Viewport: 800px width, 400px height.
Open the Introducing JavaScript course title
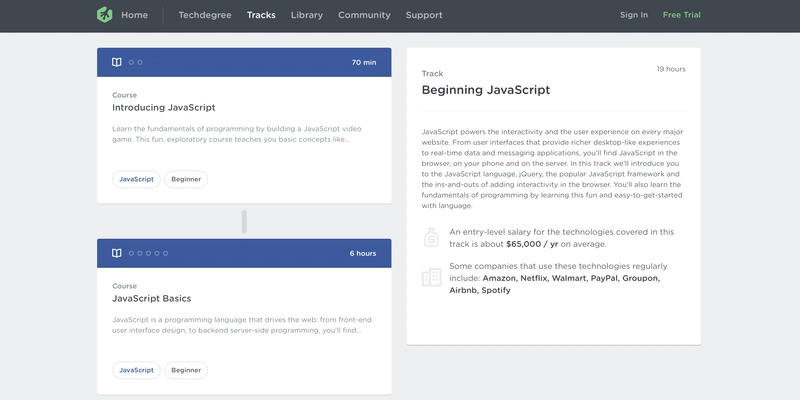coord(164,108)
